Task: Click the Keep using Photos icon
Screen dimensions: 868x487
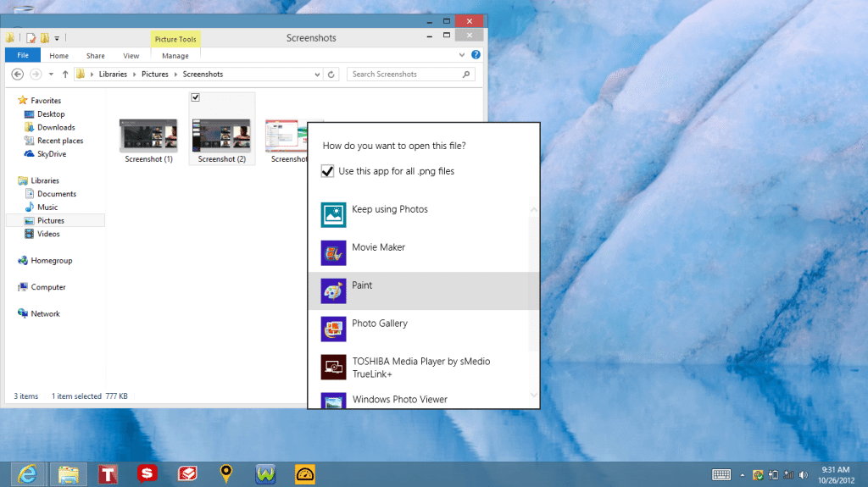Action: pos(333,215)
